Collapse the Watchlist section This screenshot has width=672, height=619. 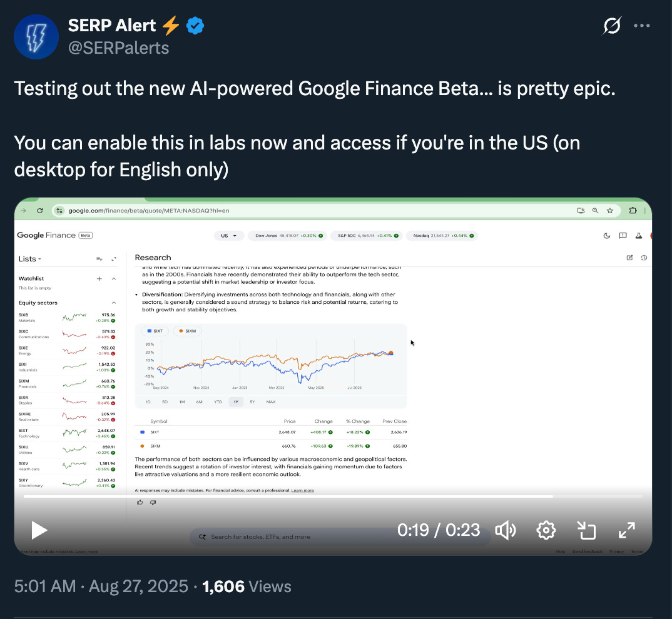coord(114,279)
